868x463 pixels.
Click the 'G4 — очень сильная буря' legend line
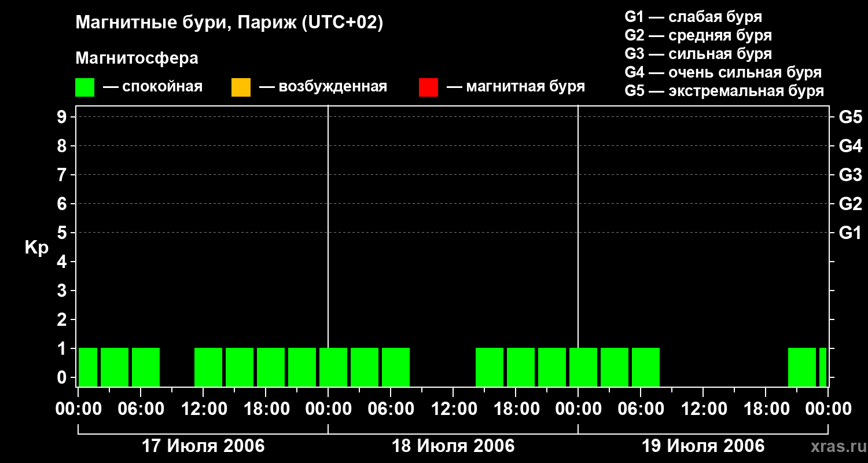[723, 72]
